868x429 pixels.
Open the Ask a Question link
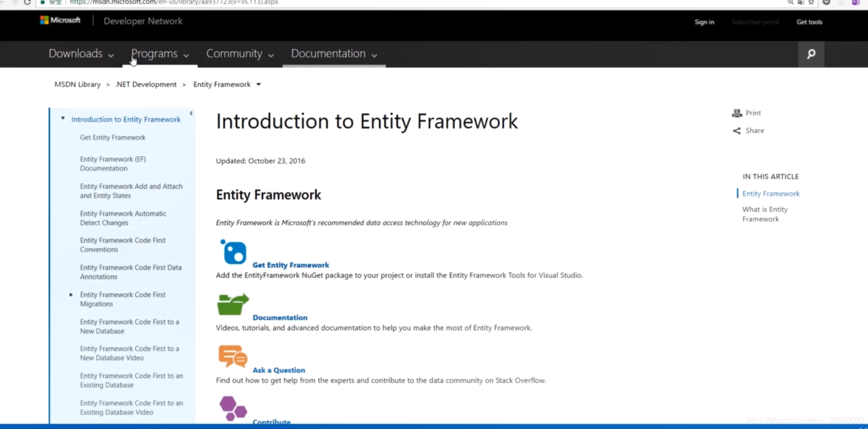click(278, 370)
